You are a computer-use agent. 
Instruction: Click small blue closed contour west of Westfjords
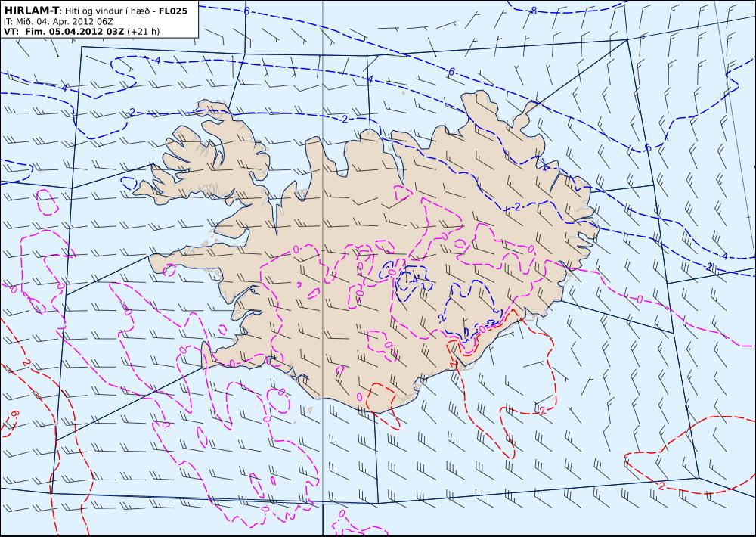click(x=129, y=183)
